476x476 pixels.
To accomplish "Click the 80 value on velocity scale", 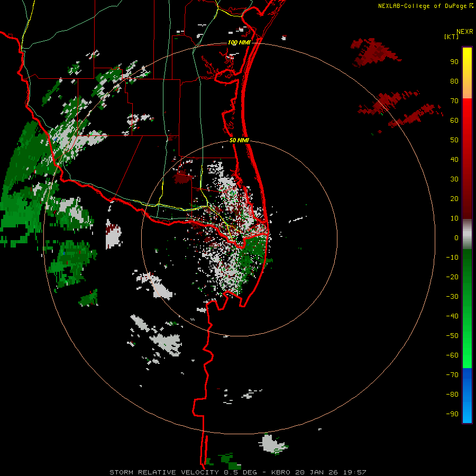I will point(454,81).
